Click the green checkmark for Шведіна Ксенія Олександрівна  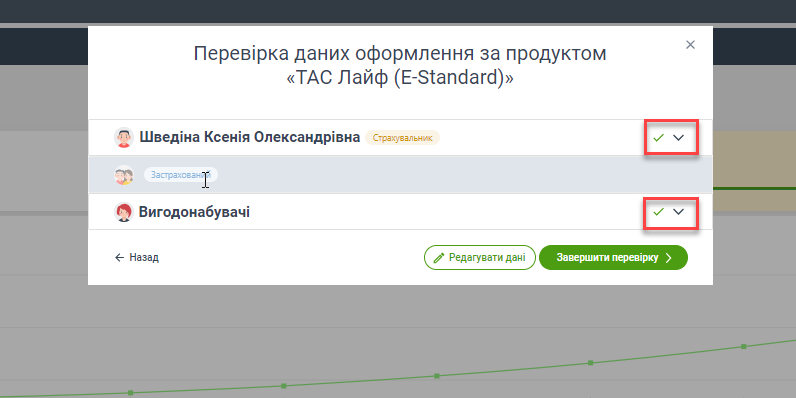point(658,138)
